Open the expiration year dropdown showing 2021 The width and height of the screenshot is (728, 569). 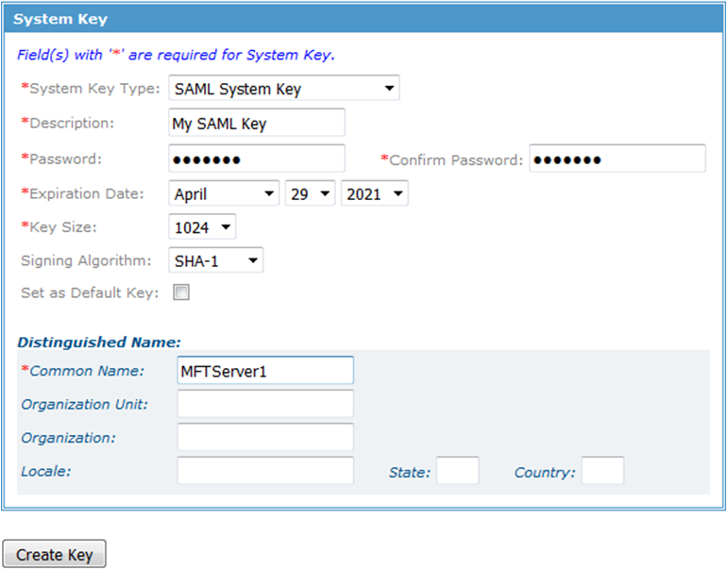tap(374, 193)
